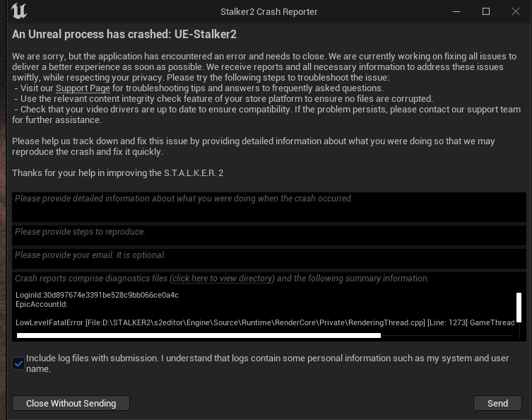Screen dimensions: 532x420
Task: Minimize the Stalker2 Crash Reporter window
Action: tap(456, 11)
